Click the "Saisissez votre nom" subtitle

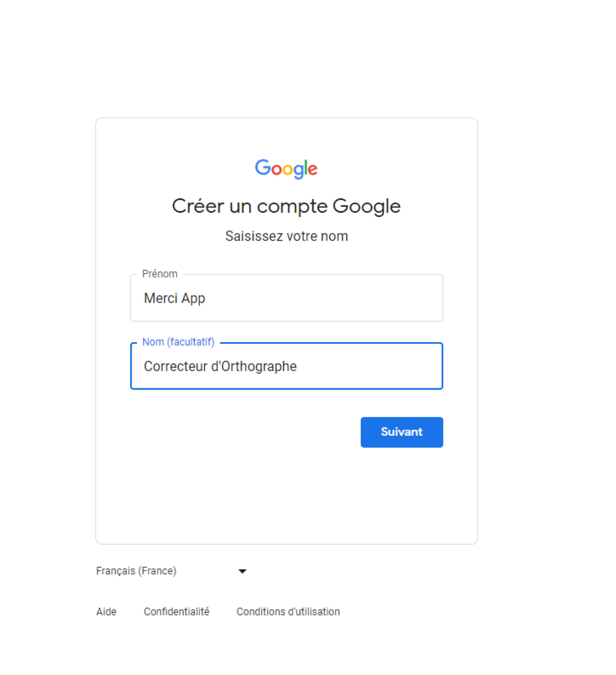point(286,236)
